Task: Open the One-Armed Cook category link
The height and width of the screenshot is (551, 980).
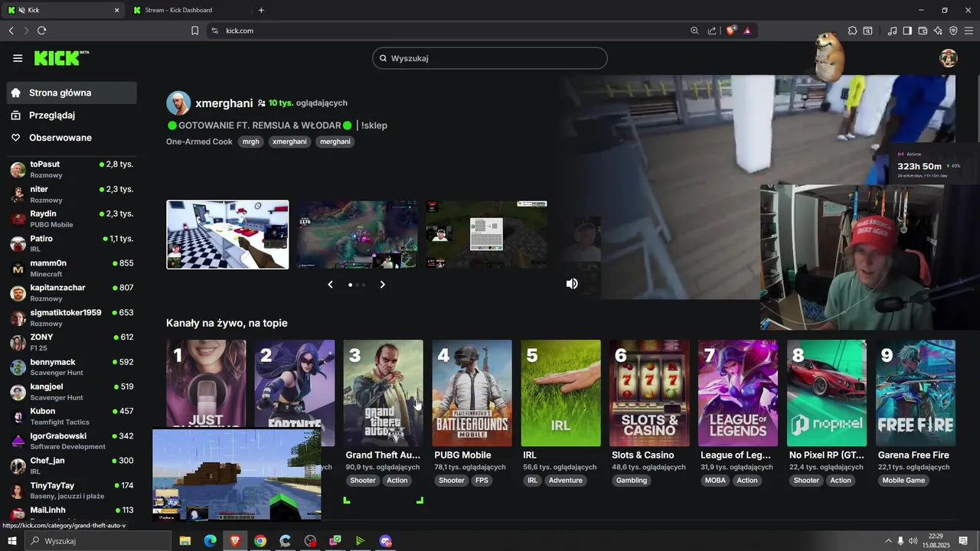Action: point(199,142)
